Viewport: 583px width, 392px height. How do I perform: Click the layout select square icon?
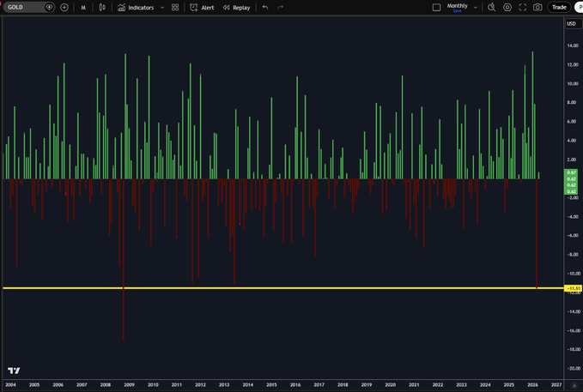pyautogui.click(x=436, y=7)
